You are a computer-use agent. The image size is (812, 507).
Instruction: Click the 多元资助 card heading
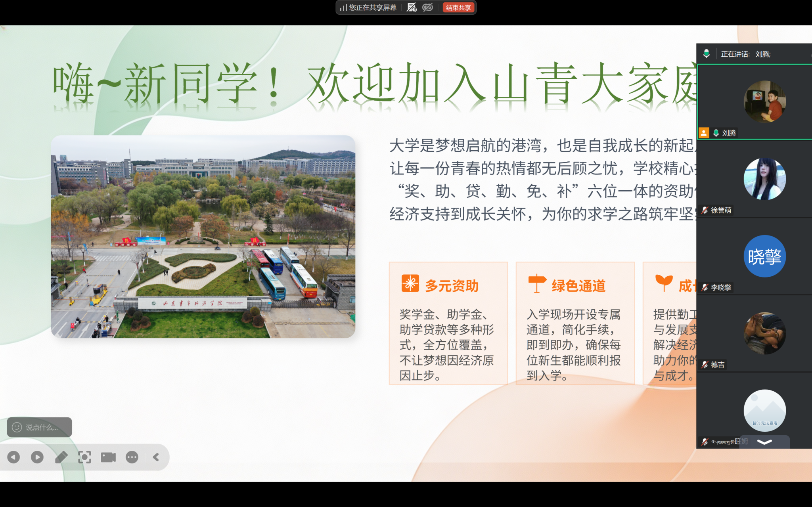point(452,286)
